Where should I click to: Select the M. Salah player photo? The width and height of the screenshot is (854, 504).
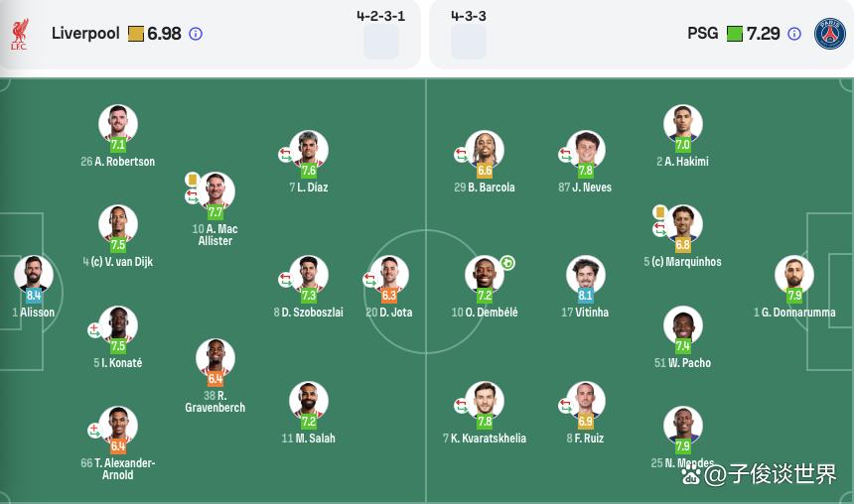(x=309, y=400)
